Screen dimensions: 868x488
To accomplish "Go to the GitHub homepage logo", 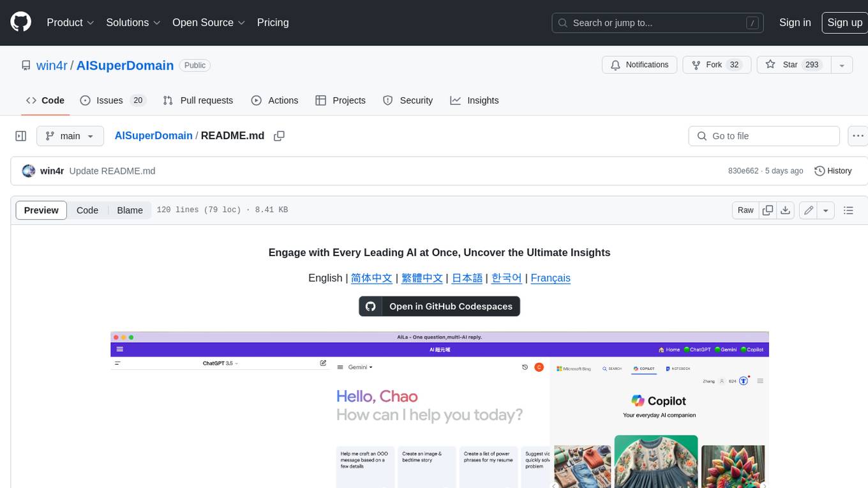I will tap(20, 22).
